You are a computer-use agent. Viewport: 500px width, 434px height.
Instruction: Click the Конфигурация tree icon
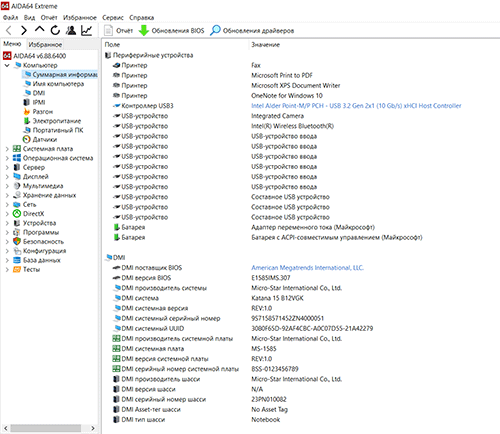(x=17, y=251)
